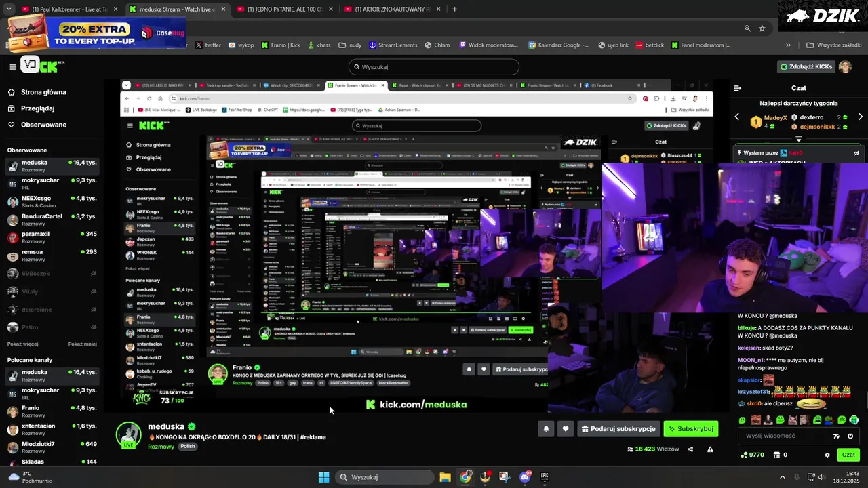Open Chrome from the taskbar
This screenshot has height=488, width=868.
click(x=465, y=477)
